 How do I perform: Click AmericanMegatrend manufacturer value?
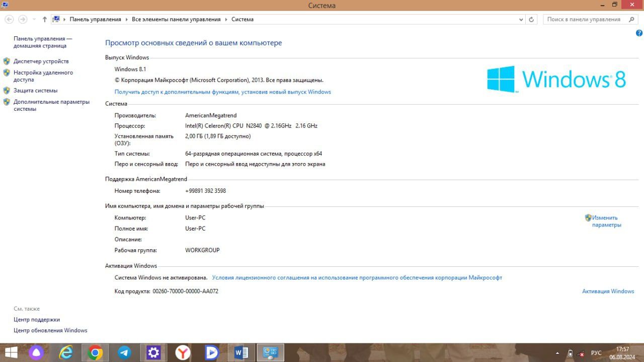[211, 116]
